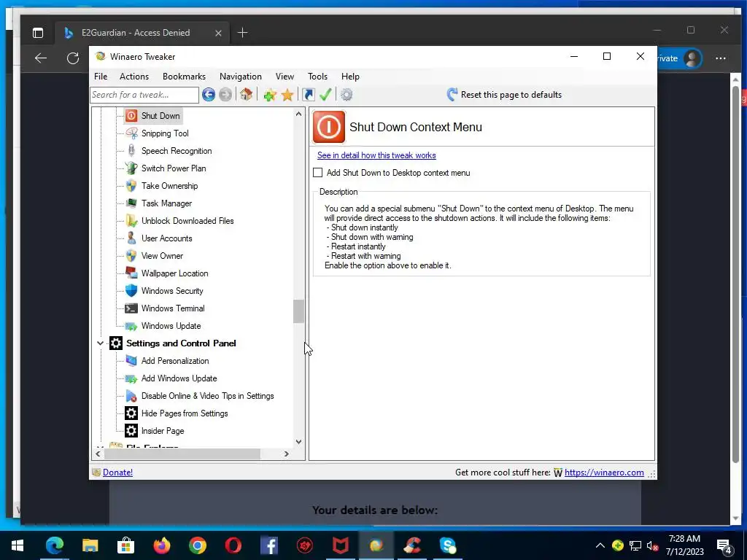Click the tree scroll right arrow
The height and width of the screenshot is (560, 747).
point(286,454)
